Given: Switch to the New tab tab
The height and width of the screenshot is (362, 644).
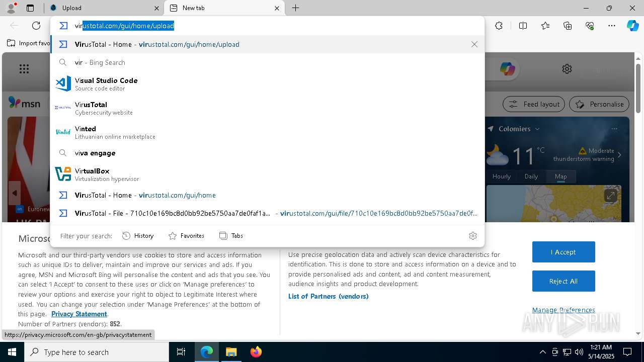Looking at the screenshot, I should pyautogui.click(x=225, y=8).
